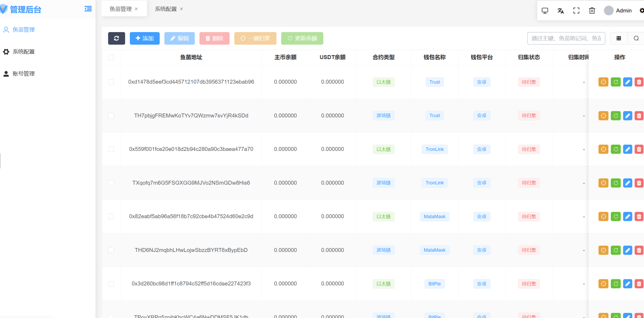Image resolution: width=644 pixels, height=318 pixels.
Task: Click green refresh balance icon for TronLink Ethereum row
Action: tap(616, 149)
